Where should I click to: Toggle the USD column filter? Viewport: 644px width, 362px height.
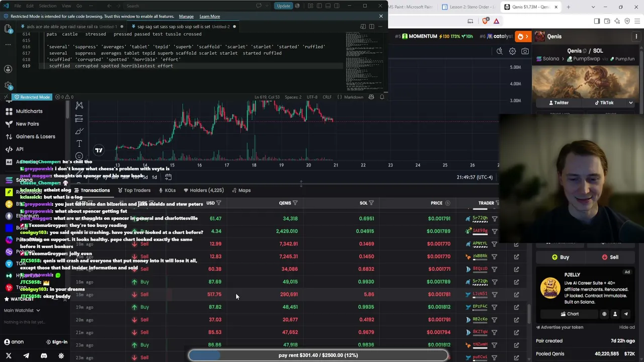[x=219, y=203]
